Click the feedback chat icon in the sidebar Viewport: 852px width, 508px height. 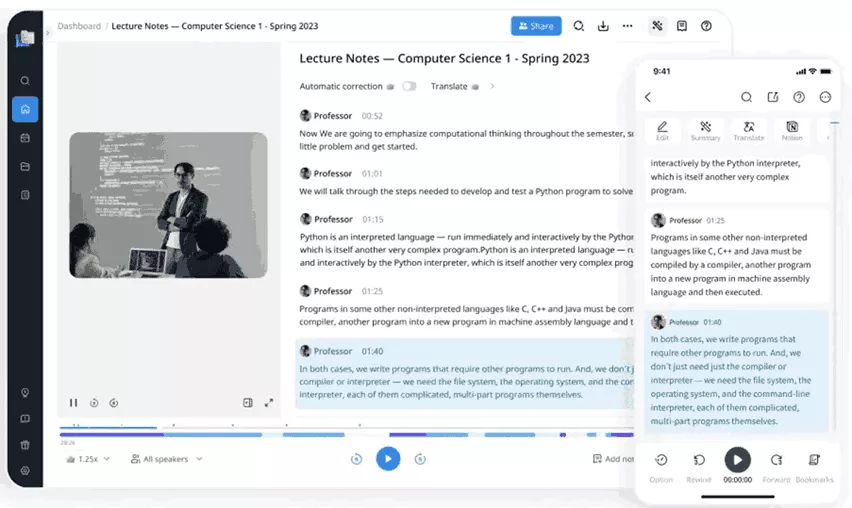(x=25, y=419)
